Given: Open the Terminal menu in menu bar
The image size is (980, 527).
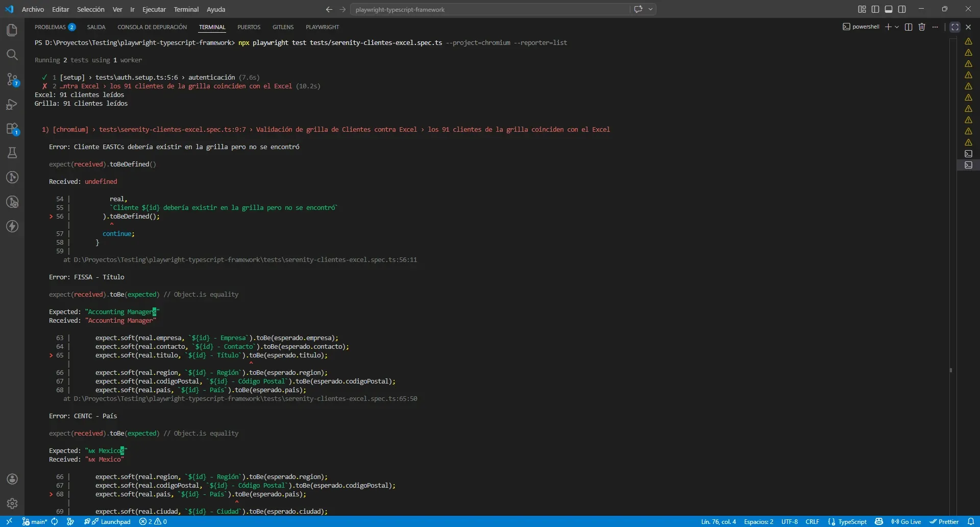Looking at the screenshot, I should 186,9.
